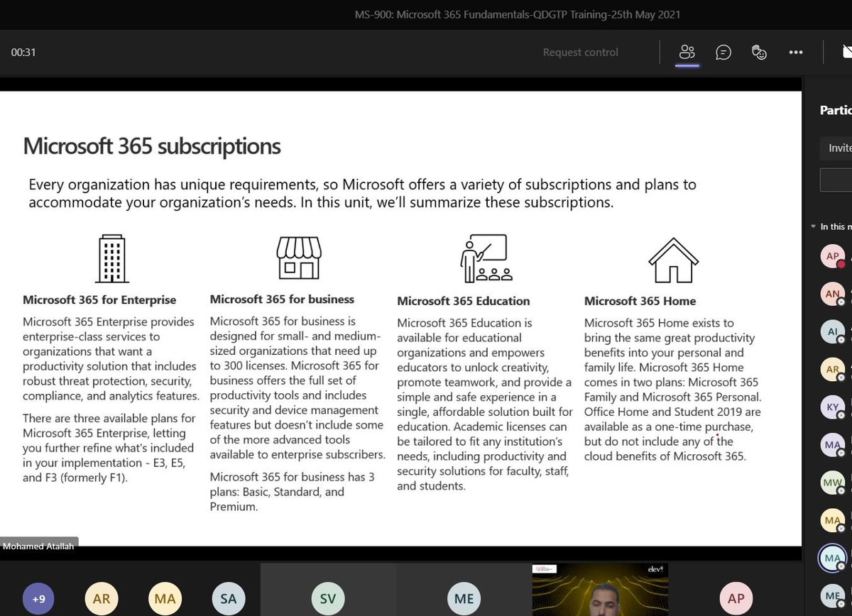Open the reactions and raise hand icon
This screenshot has width=852, height=616.
[x=760, y=52]
